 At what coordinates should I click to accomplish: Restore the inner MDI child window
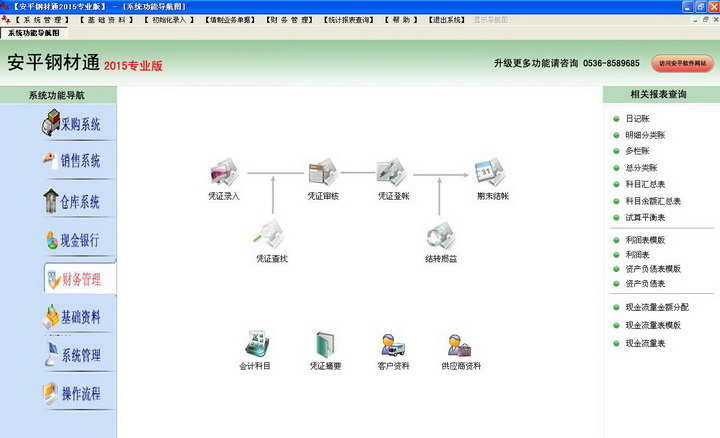point(706,20)
